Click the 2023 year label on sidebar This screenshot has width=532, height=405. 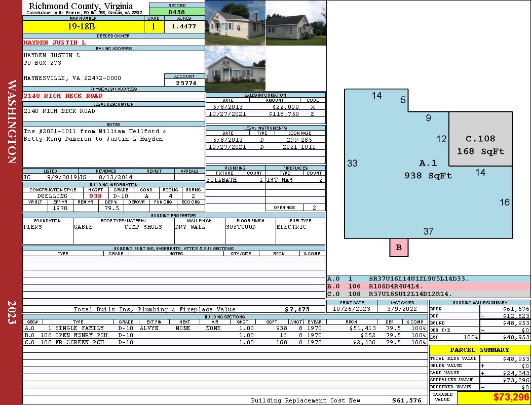click(12, 312)
